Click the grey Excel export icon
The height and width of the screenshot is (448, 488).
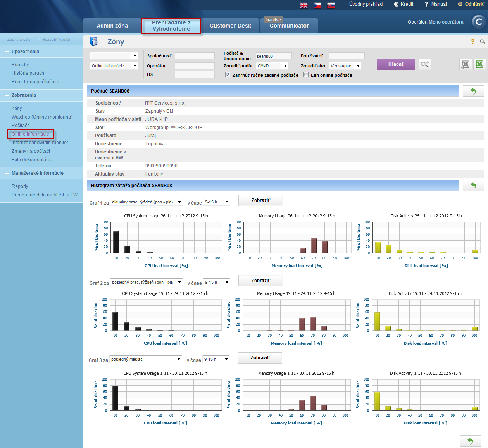click(466, 64)
